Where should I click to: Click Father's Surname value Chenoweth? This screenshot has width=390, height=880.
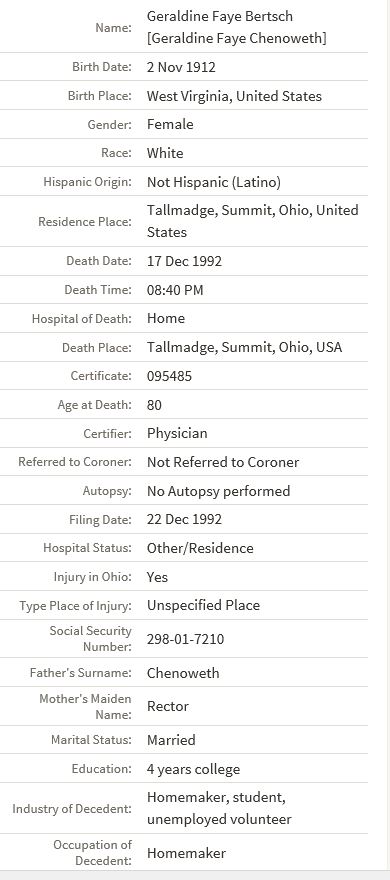183,673
